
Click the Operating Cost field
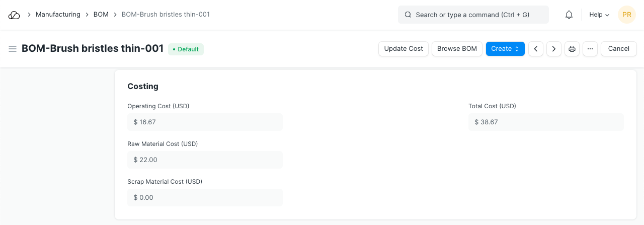[205, 122]
